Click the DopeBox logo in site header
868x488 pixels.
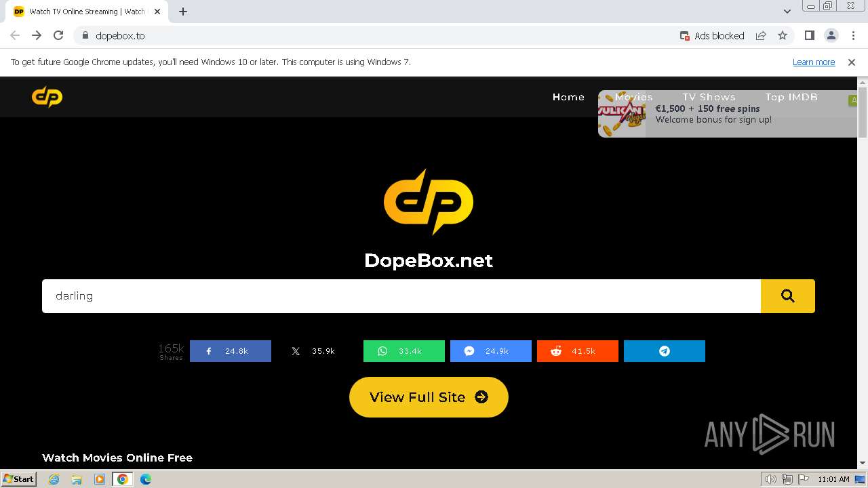[x=47, y=97]
